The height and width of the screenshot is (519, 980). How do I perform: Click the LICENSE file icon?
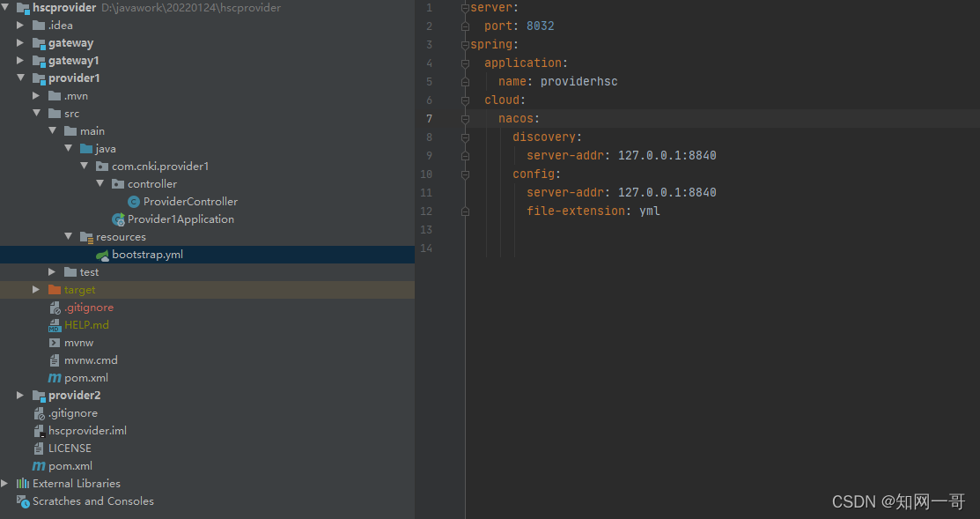tap(39, 449)
